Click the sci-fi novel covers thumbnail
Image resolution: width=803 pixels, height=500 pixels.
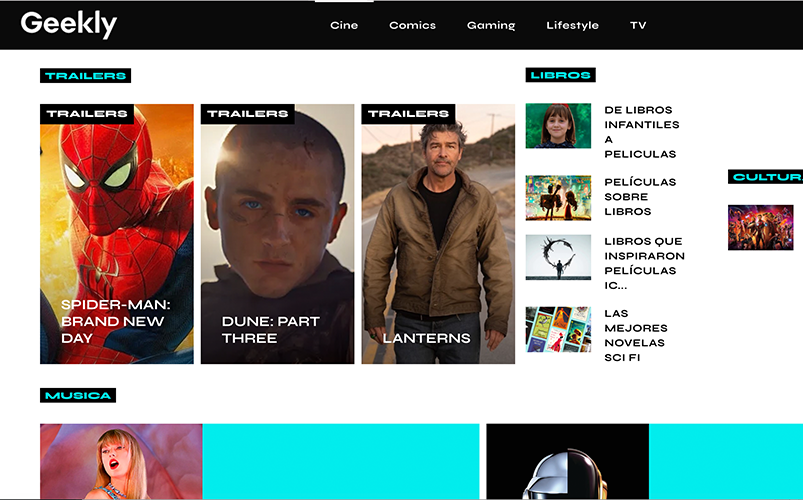[558, 329]
